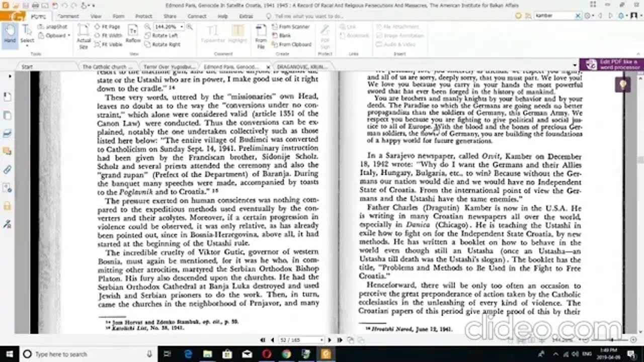Open the Extras ribbon tab
Viewport: 644px width, 362px height.
point(246,16)
